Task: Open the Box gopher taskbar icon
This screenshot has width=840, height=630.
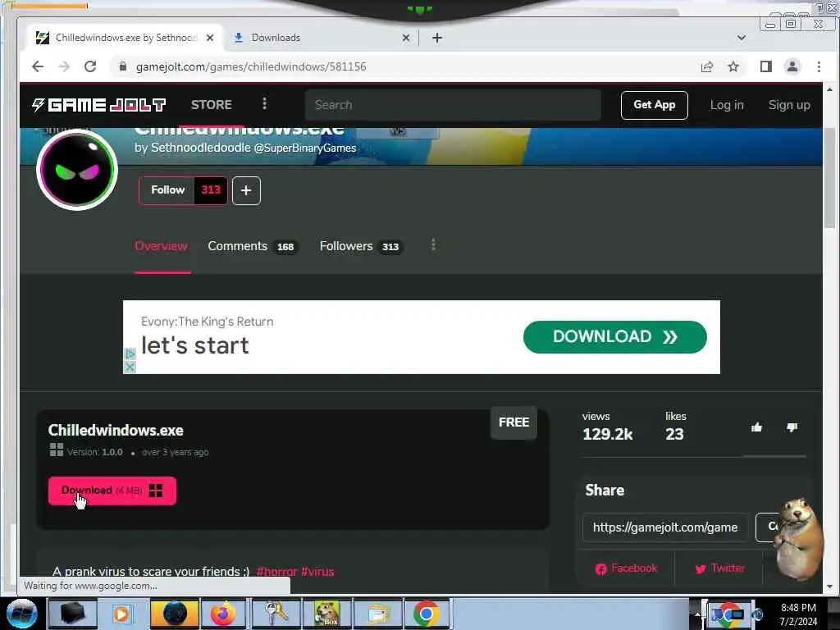Action: pyautogui.click(x=327, y=614)
